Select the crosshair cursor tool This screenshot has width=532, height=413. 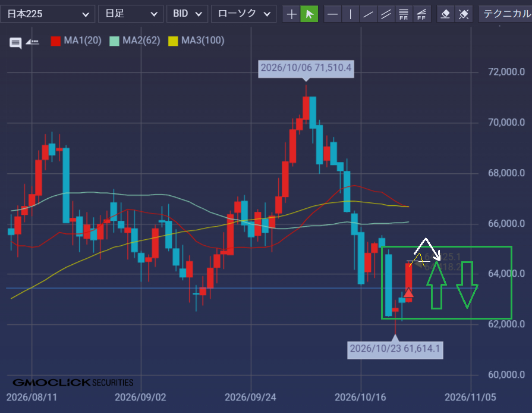pyautogui.click(x=291, y=14)
